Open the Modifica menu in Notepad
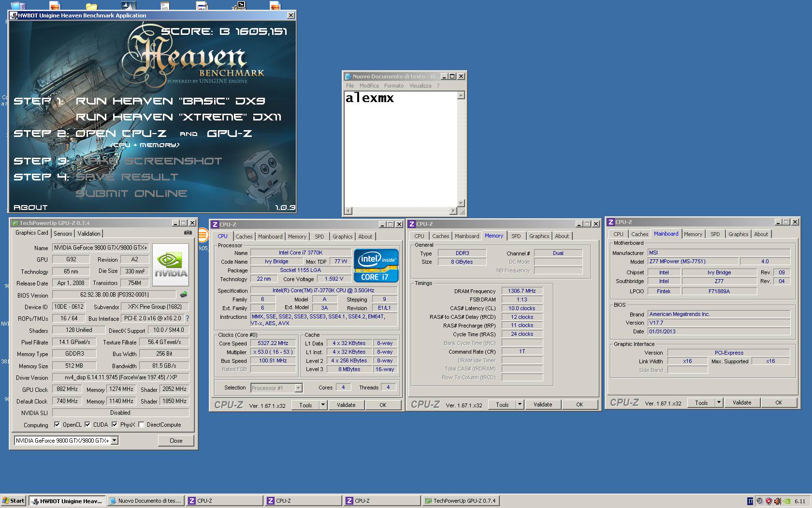 (369, 86)
